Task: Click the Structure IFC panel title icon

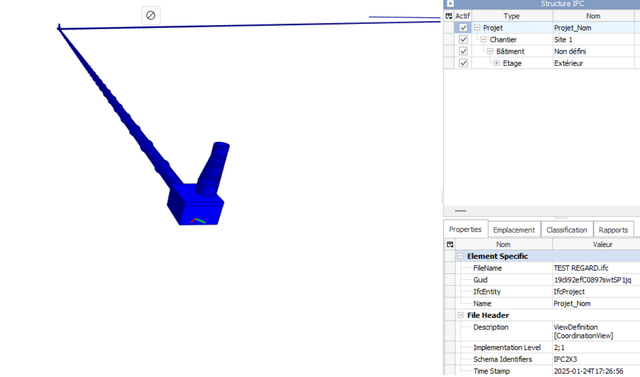Action: pyautogui.click(x=450, y=4)
